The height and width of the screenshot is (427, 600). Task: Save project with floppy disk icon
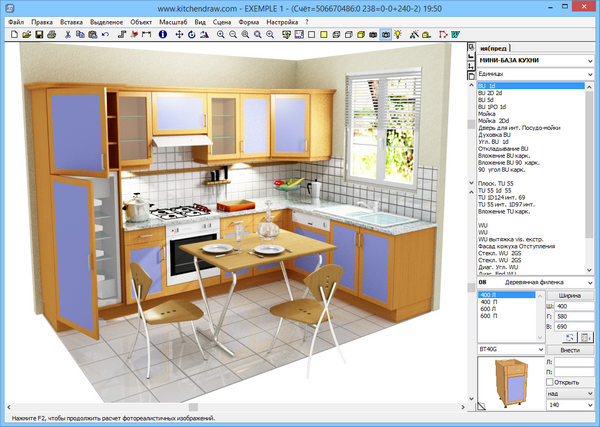click(38, 34)
